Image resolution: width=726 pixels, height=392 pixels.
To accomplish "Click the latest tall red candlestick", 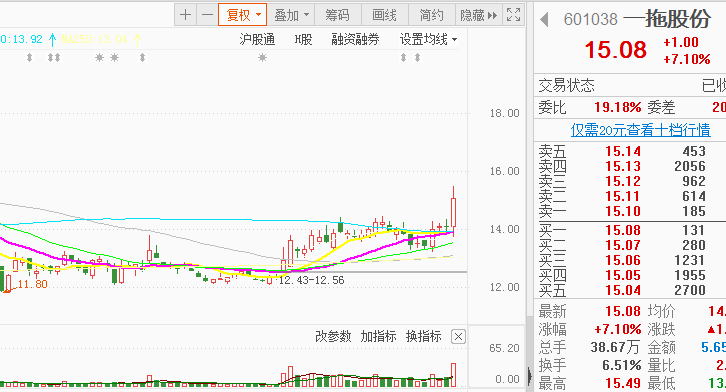I will pos(453,212).
